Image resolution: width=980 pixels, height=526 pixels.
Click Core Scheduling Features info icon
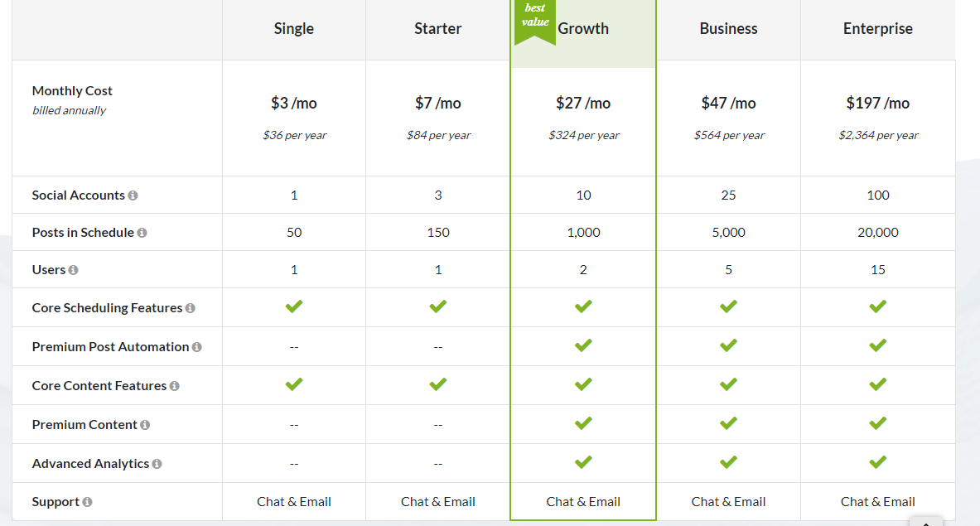tap(190, 308)
